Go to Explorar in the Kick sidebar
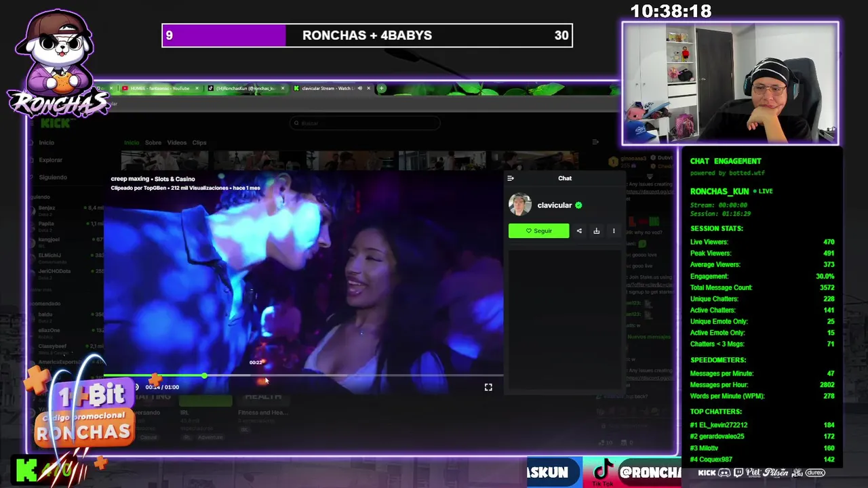 (x=50, y=160)
